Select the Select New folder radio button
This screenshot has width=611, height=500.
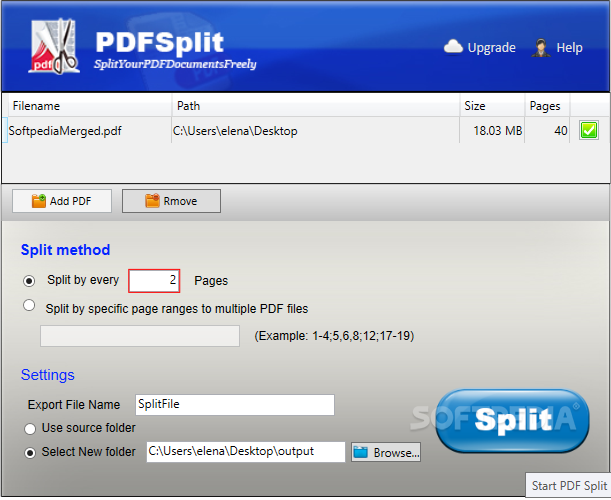coord(30,452)
